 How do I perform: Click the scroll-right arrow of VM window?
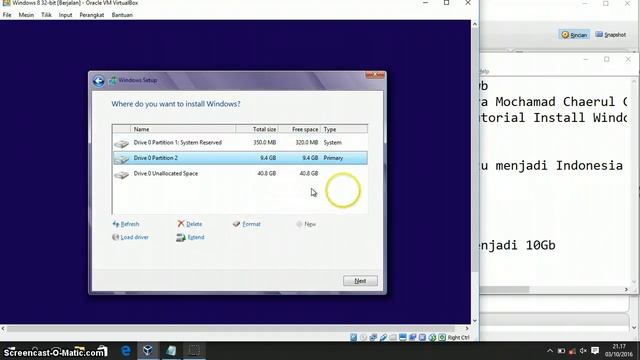click(x=467, y=329)
